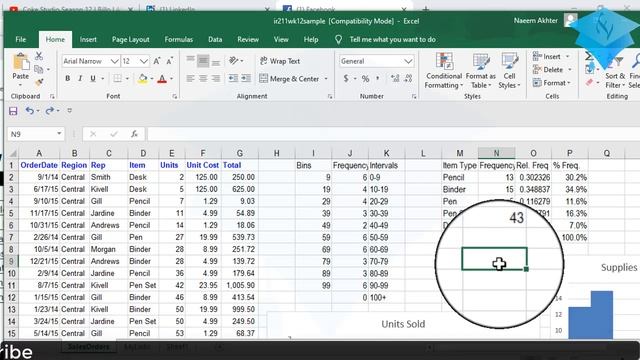Decrease font size with small A

coord(170,61)
